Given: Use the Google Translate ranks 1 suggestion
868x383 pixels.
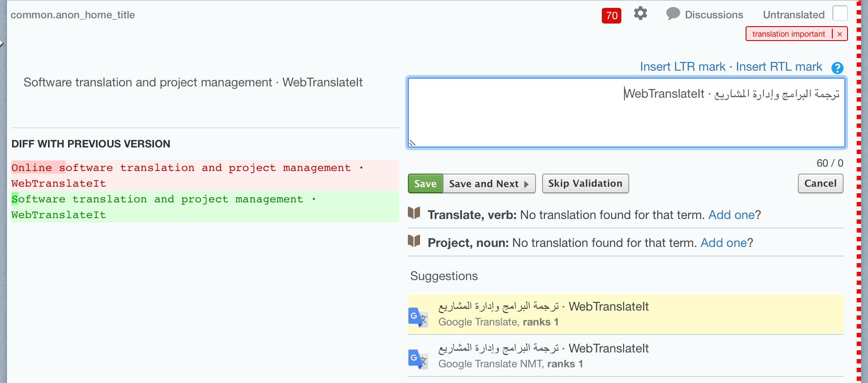Looking at the screenshot, I should tap(625, 314).
